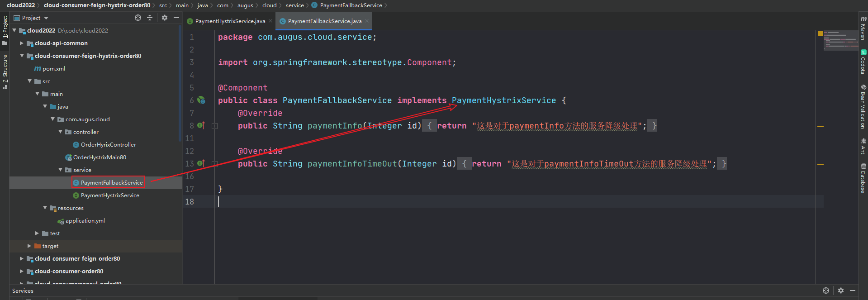Viewport: 868px width, 300px height.
Task: Click the implements gutter icon on line 13
Action: click(201, 163)
